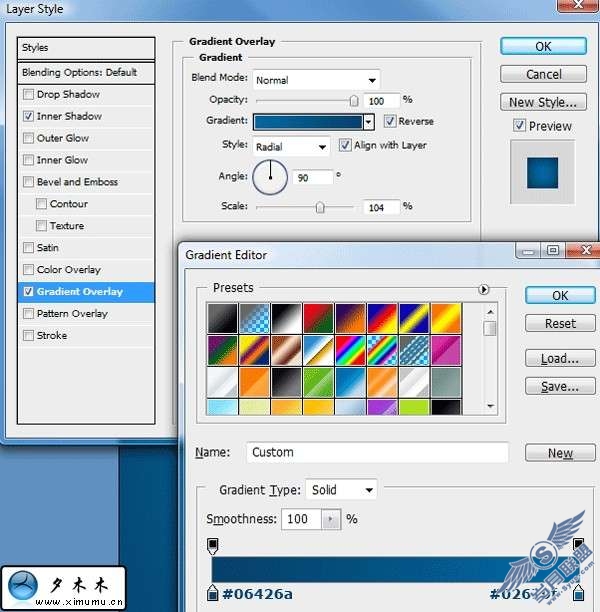Uncheck the Reverse gradient checkbox
Viewport: 600px width, 612px height.
[x=390, y=121]
